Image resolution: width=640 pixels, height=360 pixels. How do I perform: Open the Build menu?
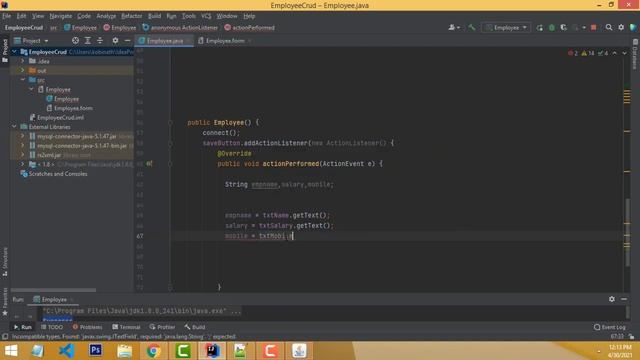coord(154,16)
